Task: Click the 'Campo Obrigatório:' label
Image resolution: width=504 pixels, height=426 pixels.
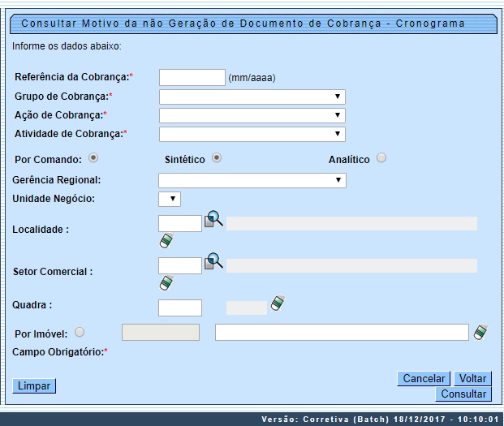Action: (x=58, y=352)
